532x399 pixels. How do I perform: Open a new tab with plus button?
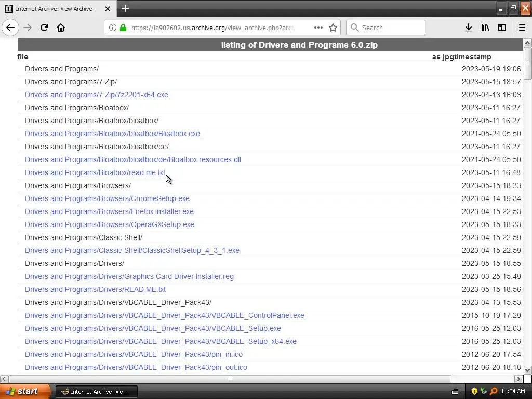click(x=125, y=8)
